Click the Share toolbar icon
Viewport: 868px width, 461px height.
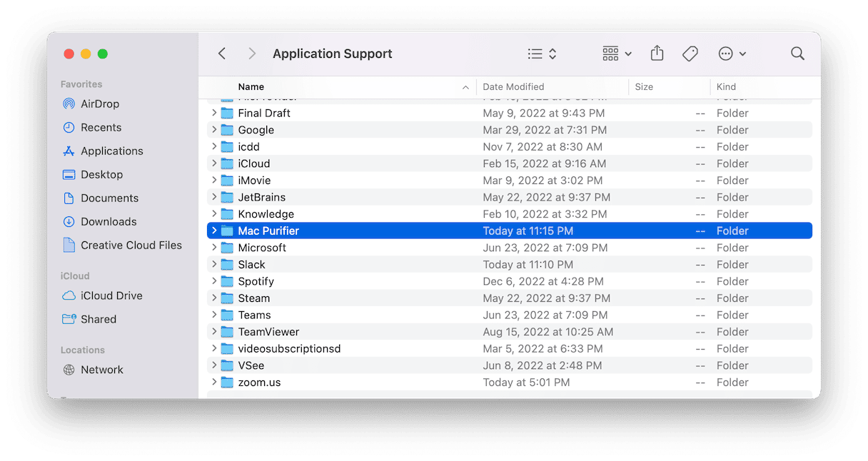[x=657, y=54]
